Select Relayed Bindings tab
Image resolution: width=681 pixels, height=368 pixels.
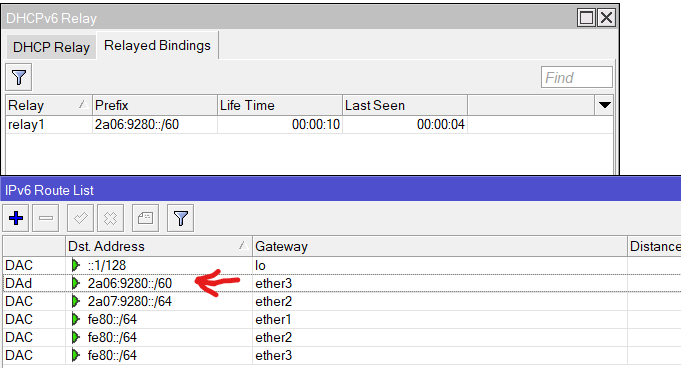(x=157, y=45)
